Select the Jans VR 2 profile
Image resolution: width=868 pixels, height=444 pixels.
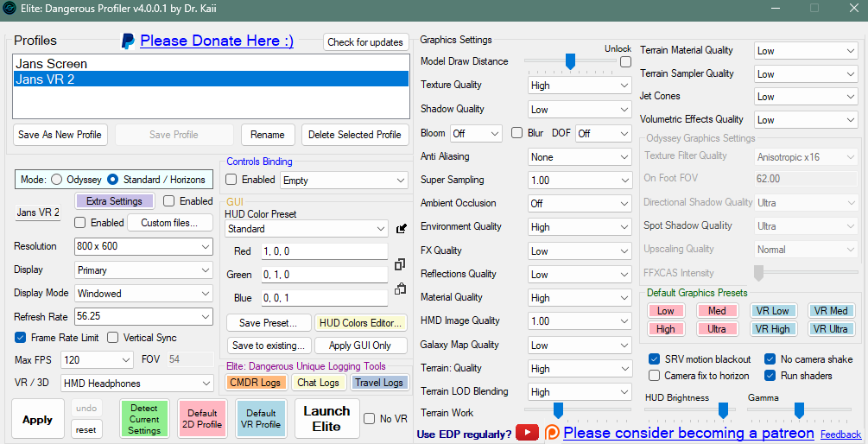[x=211, y=79]
